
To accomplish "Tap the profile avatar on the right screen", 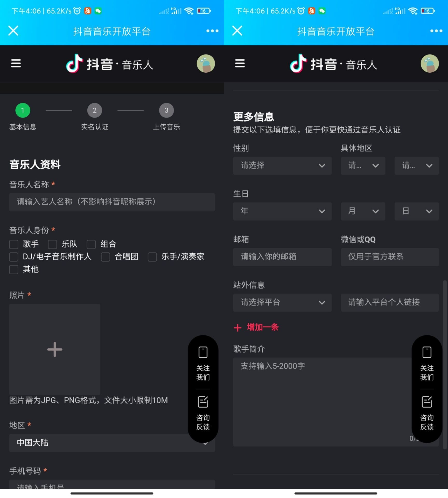I will 429,63.
